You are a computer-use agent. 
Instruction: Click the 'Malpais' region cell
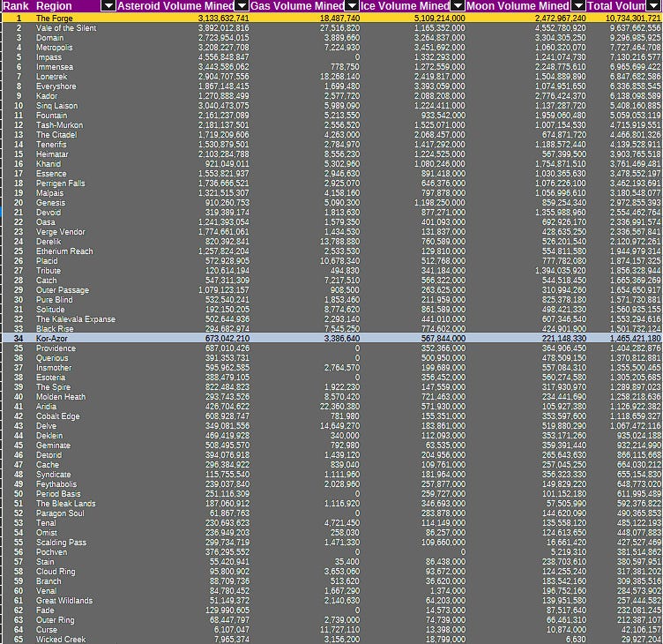point(49,193)
